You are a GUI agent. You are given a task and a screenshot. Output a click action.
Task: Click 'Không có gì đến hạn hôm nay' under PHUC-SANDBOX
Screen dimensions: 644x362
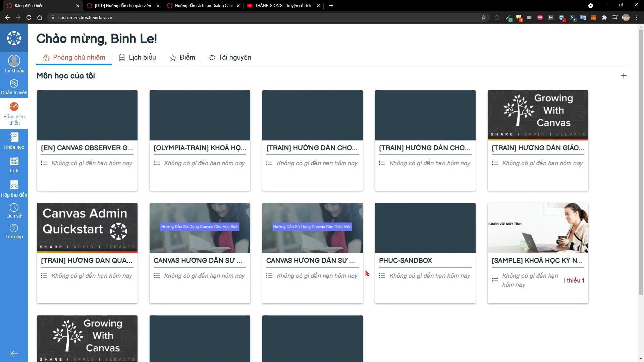(430, 276)
